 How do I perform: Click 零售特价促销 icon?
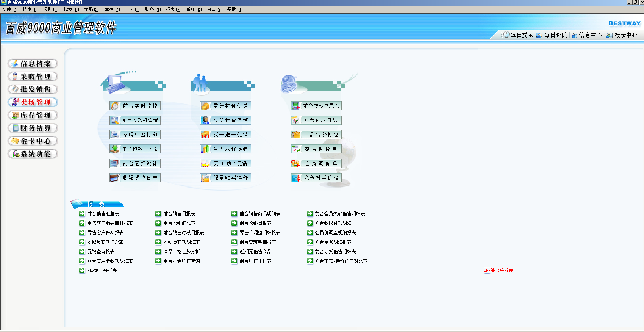[x=205, y=106]
